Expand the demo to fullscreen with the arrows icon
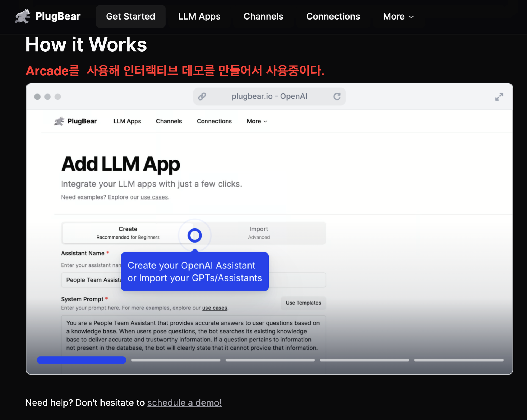The image size is (527, 420). coord(499,97)
